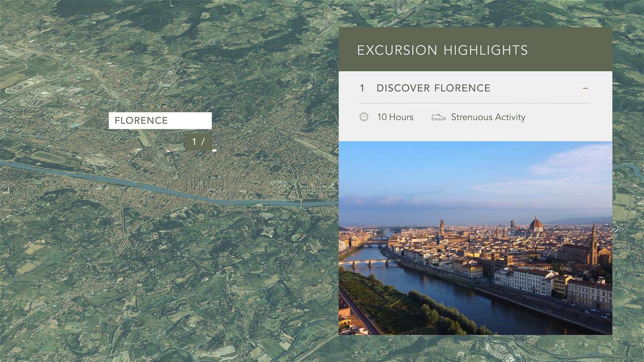644x362 pixels.
Task: Click the number 1 beside Discover Florence
Action: (362, 88)
